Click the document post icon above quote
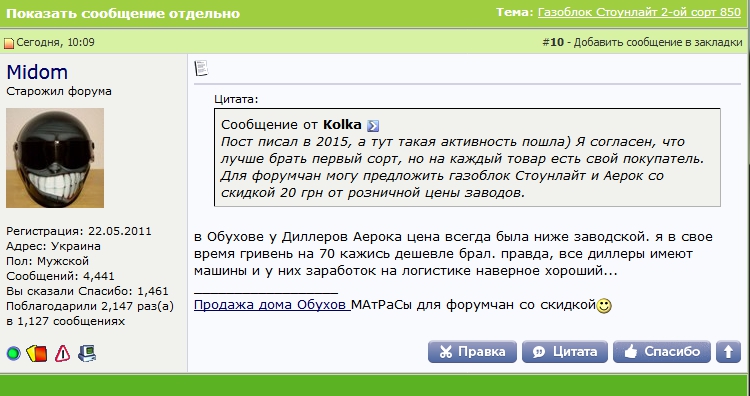The image size is (750, 396). point(201,68)
